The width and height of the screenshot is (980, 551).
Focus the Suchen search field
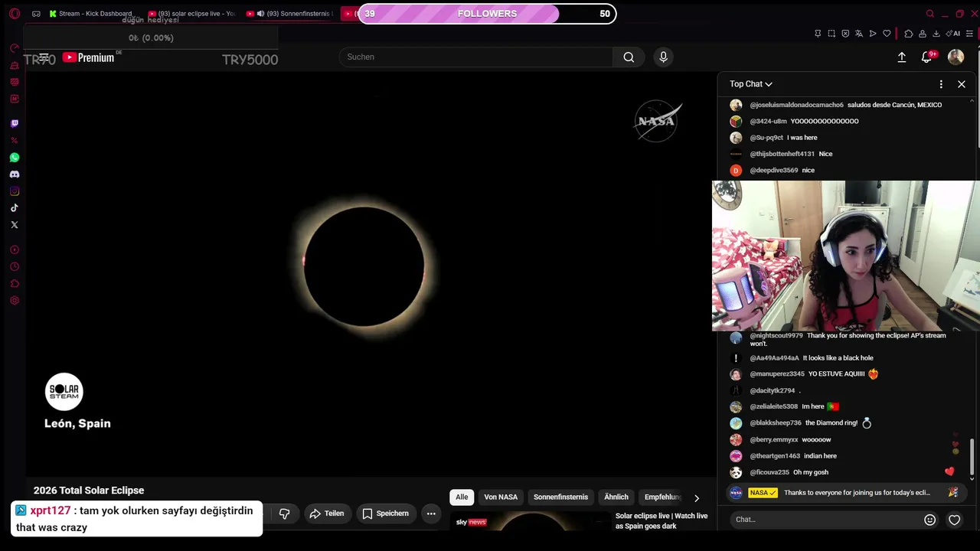tap(476, 57)
